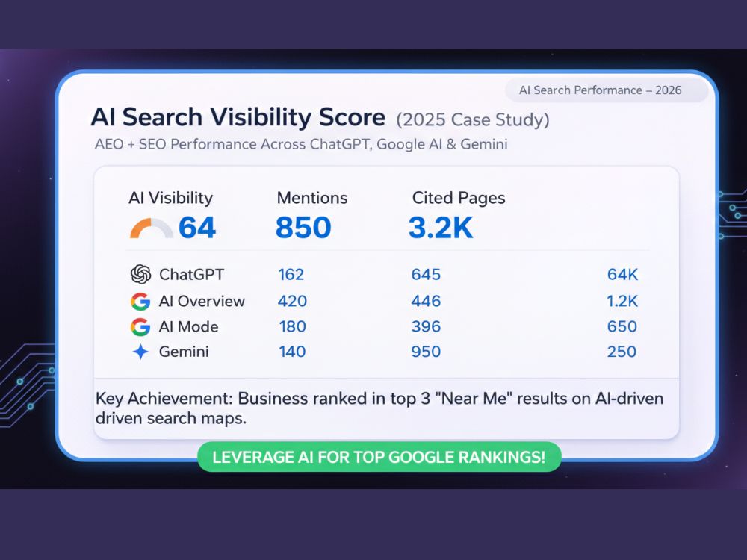Click AI Mode value 180
Viewport: 747px width, 560px height.
(x=293, y=327)
